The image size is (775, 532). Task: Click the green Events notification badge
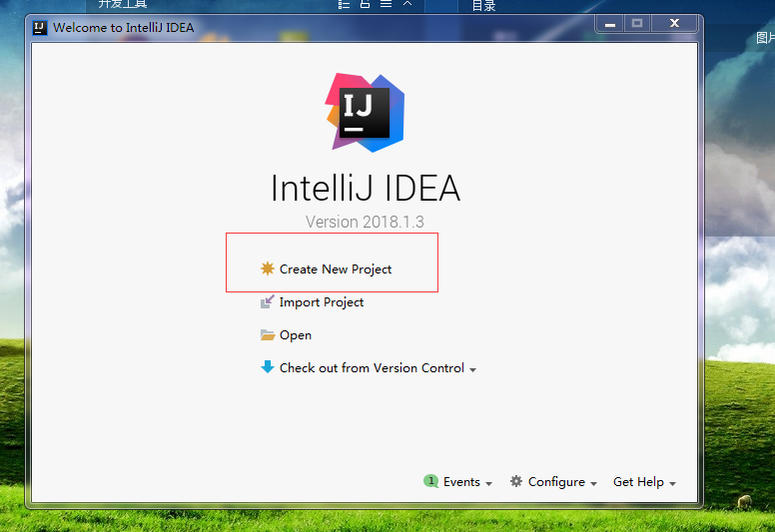[430, 481]
